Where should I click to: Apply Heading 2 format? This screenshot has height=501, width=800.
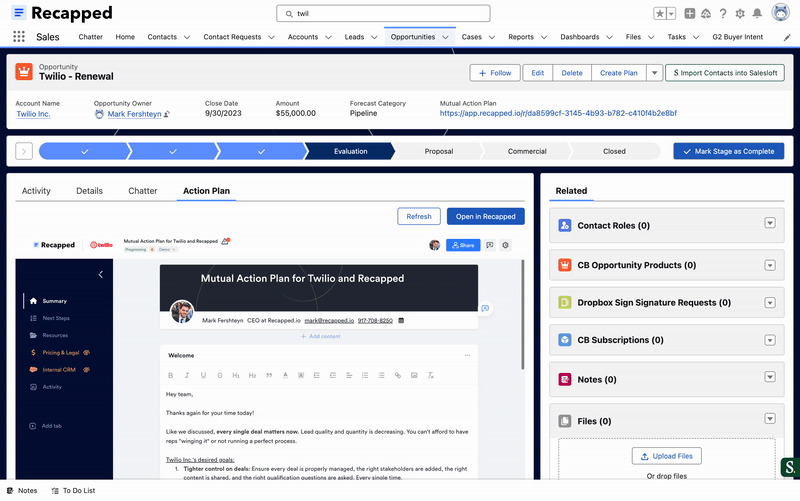[x=252, y=375]
